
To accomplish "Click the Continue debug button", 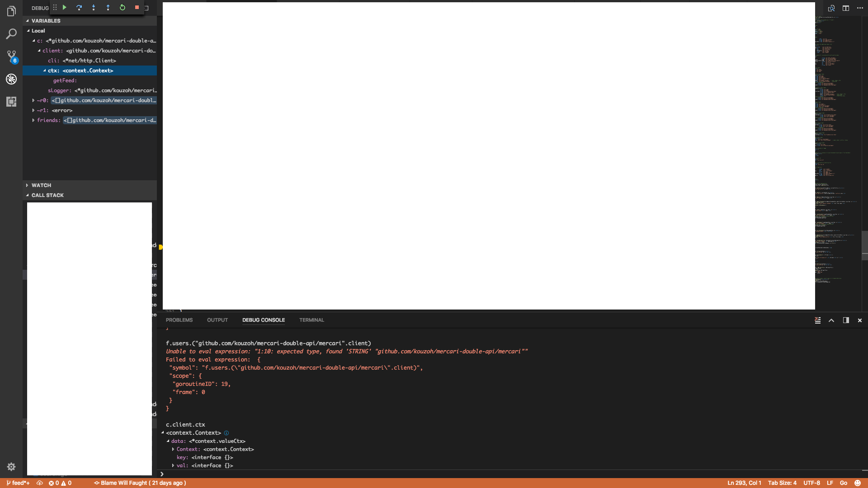I will pos(65,7).
